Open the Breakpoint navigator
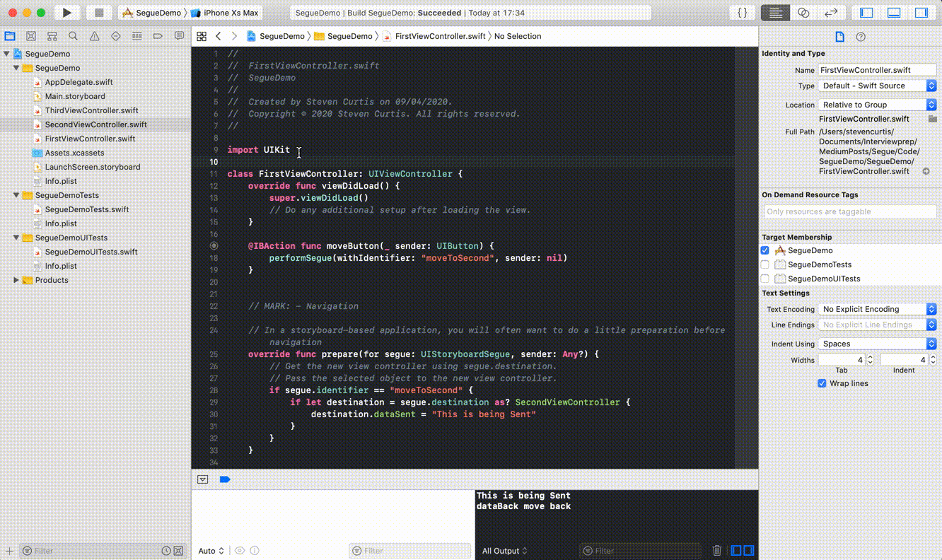Screen dimensions: 942x560 (x=158, y=36)
